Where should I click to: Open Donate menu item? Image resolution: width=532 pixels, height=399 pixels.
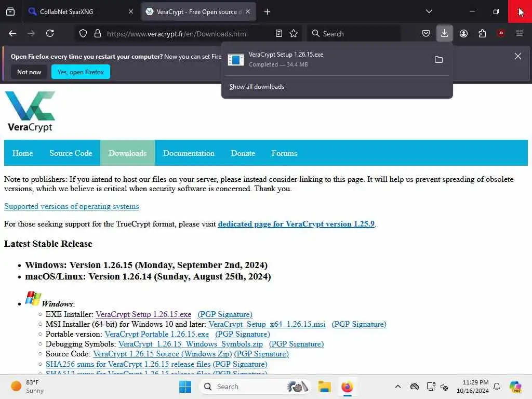click(243, 153)
